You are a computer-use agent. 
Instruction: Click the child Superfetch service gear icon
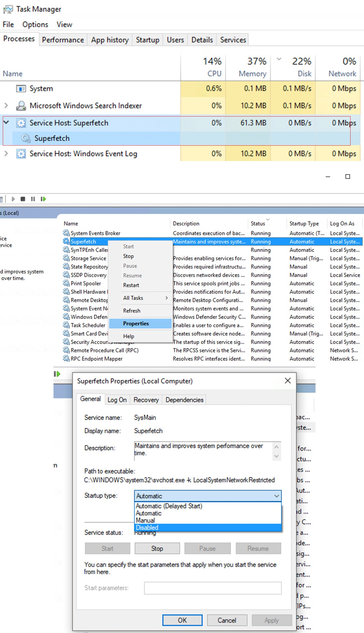(26, 138)
